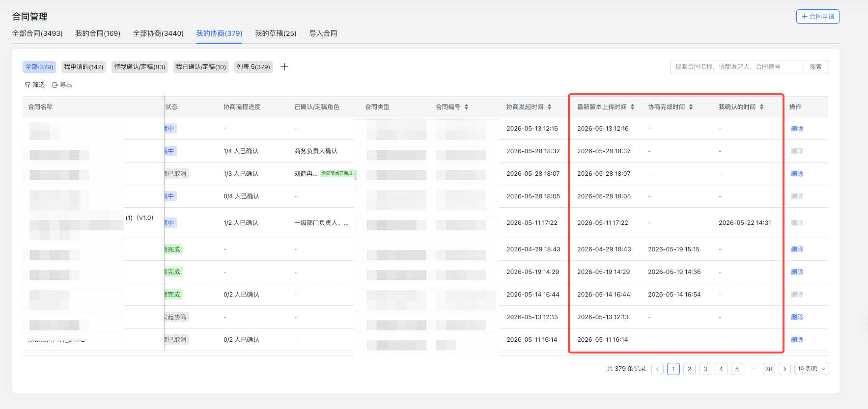Click the 一级部门负责人 role cell
The image size is (868, 409).
(322, 223)
